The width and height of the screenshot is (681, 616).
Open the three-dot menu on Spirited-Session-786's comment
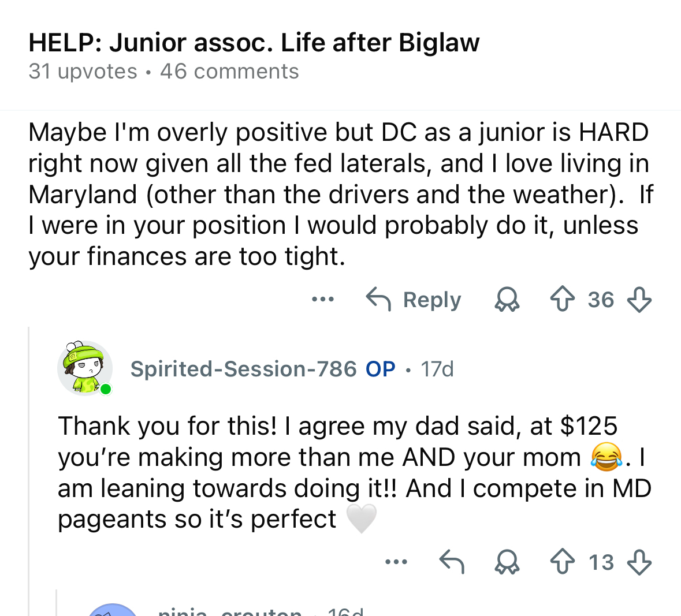coord(396,562)
